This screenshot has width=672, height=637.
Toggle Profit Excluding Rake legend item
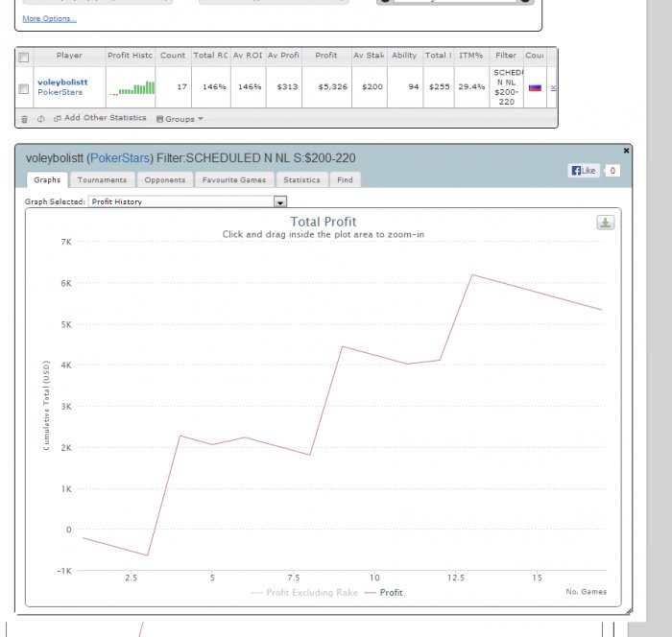(x=304, y=593)
